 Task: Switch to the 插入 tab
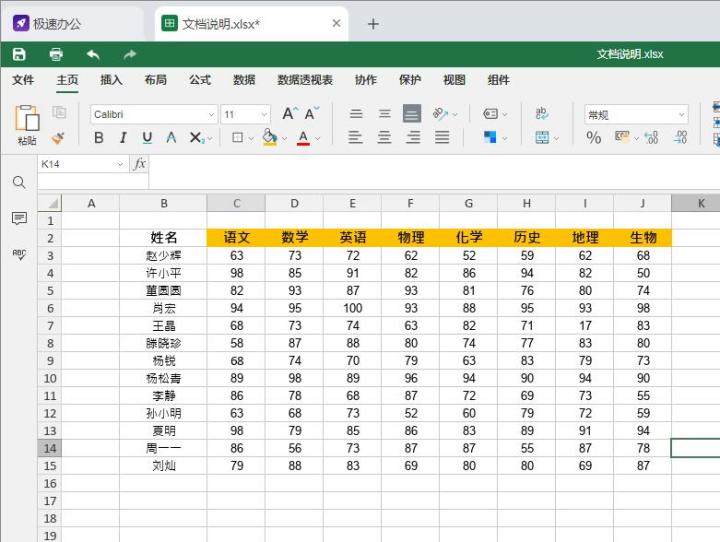[111, 80]
